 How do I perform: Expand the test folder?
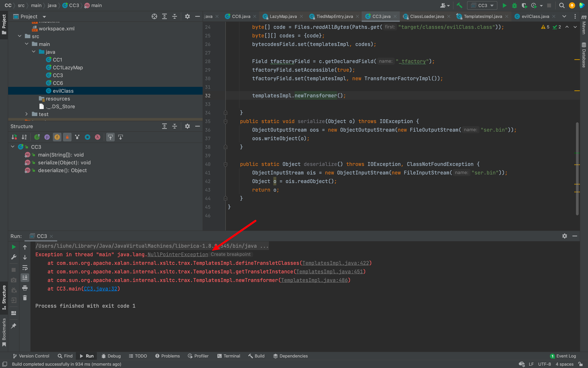click(27, 114)
